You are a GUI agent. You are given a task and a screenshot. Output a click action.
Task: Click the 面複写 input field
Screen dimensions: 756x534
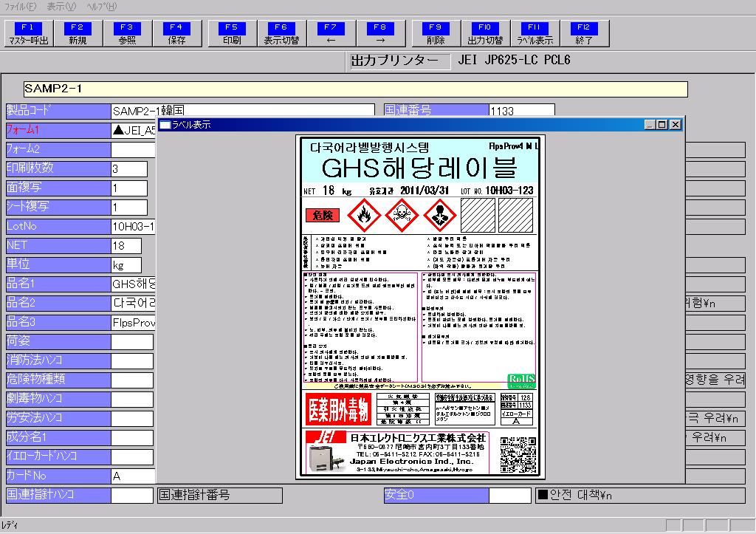coord(129,188)
